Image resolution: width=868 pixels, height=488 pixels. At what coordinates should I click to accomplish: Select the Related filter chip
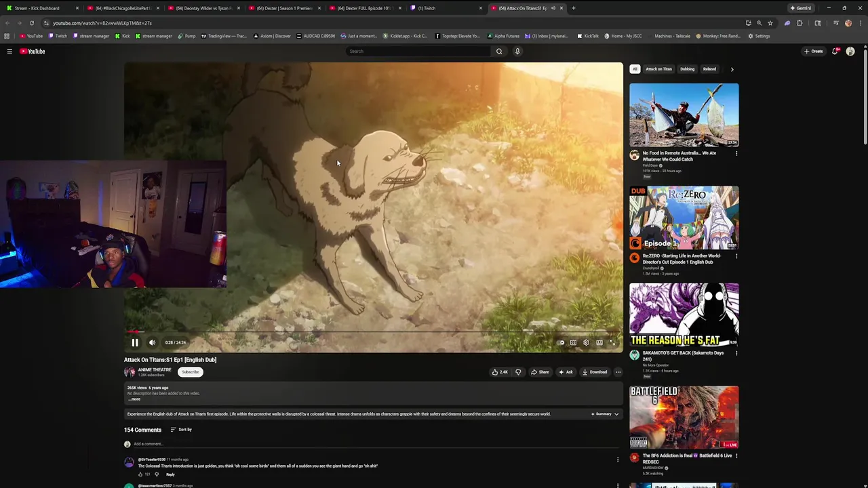[709, 69]
